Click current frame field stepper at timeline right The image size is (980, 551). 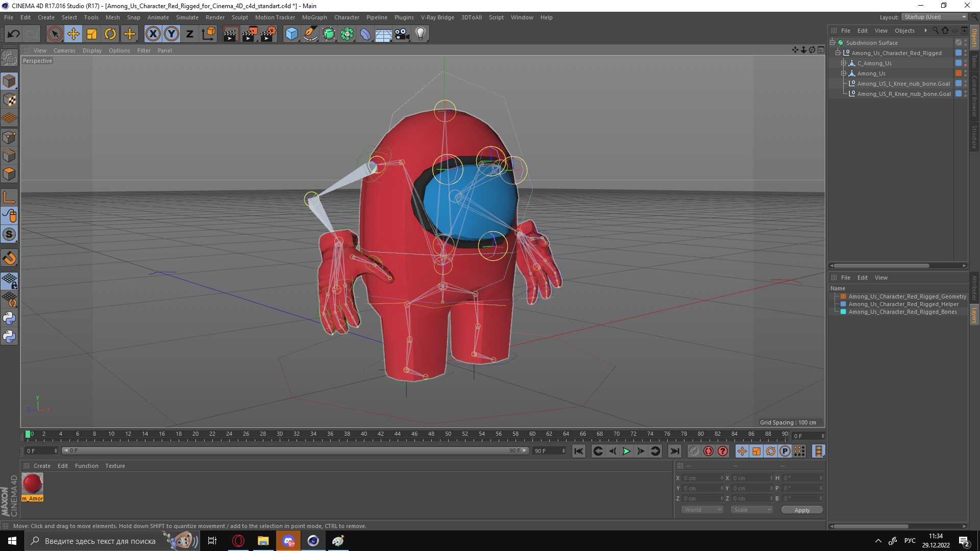[822, 436]
